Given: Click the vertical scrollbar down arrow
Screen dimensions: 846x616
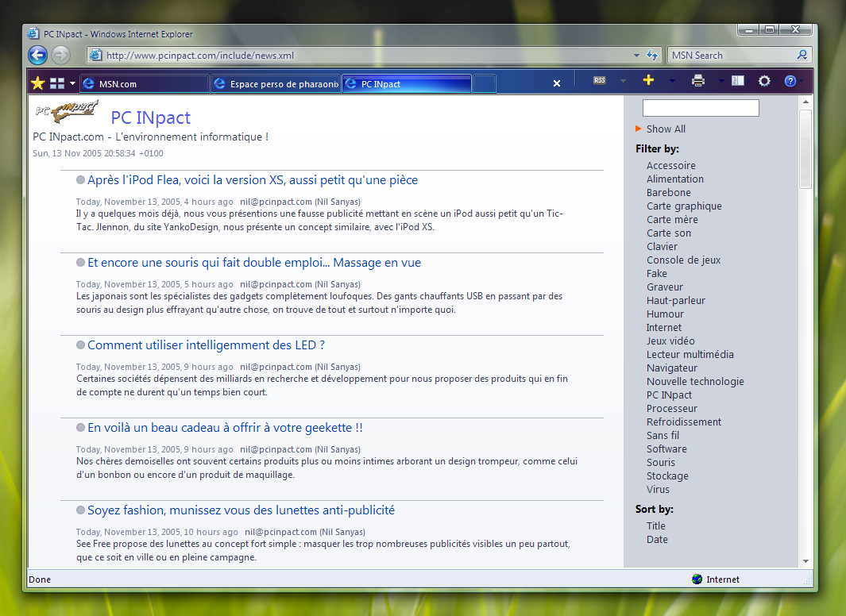Looking at the screenshot, I should pos(805,560).
